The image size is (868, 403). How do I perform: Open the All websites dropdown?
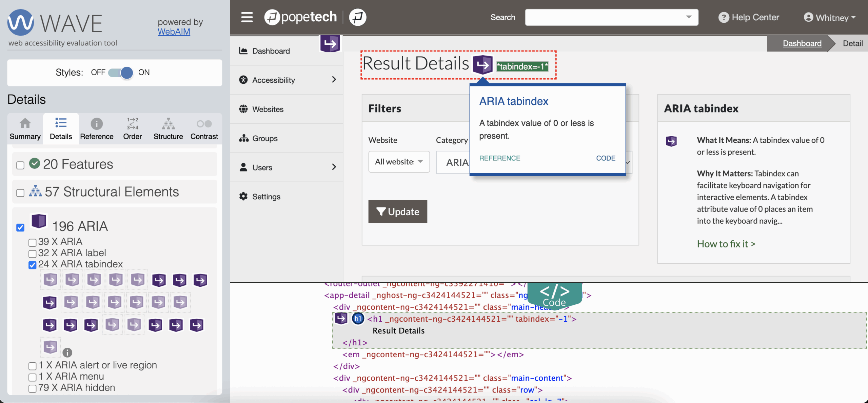point(399,162)
